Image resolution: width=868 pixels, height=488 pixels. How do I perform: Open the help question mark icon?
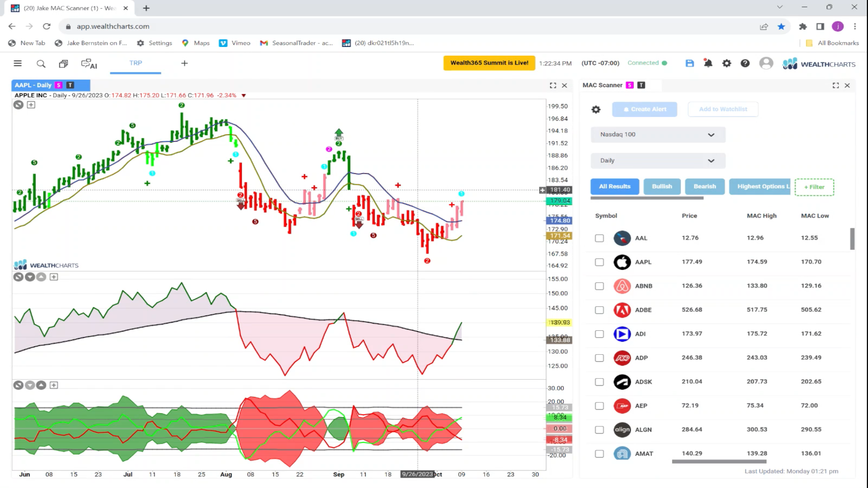[x=745, y=63]
